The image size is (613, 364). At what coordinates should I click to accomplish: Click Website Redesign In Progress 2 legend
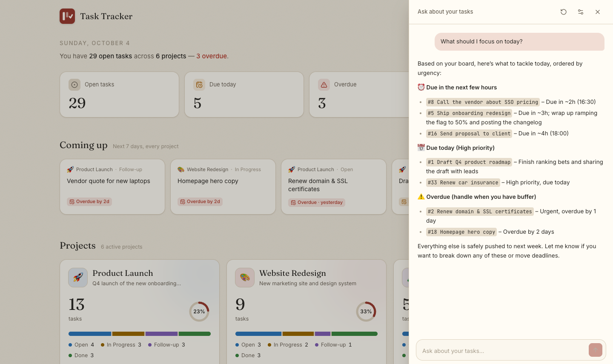[x=288, y=345]
